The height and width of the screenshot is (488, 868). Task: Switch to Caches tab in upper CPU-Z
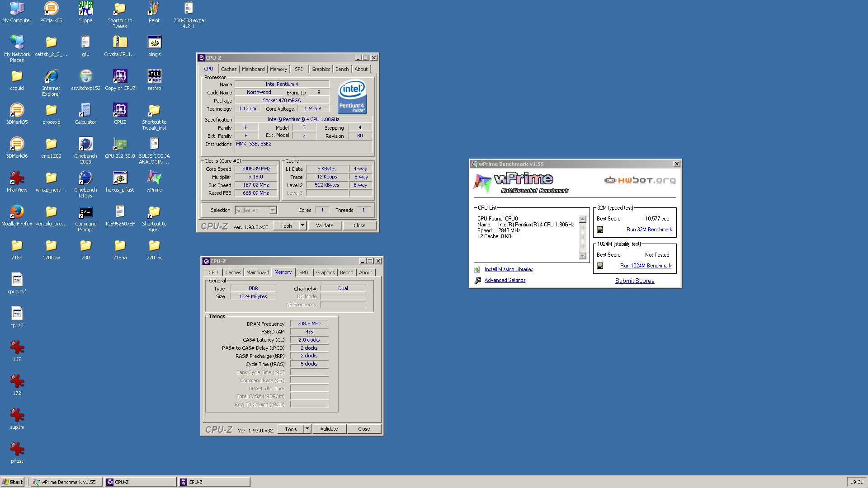(x=229, y=69)
